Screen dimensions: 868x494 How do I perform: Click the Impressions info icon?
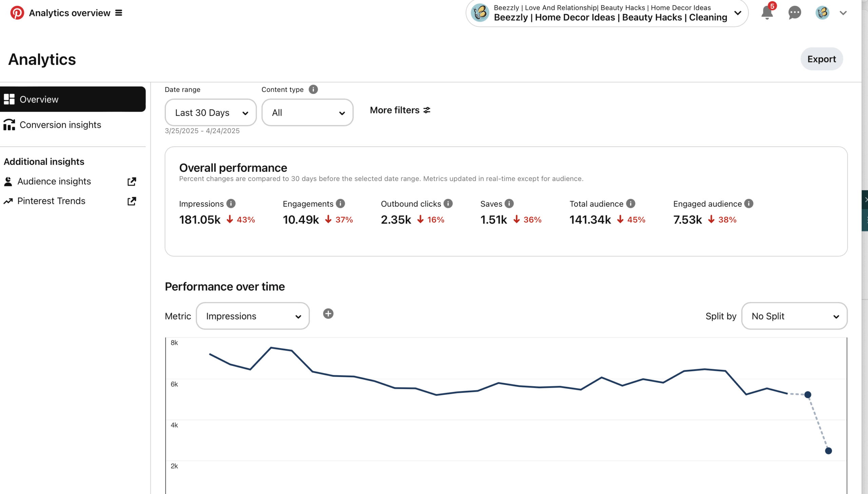point(231,204)
